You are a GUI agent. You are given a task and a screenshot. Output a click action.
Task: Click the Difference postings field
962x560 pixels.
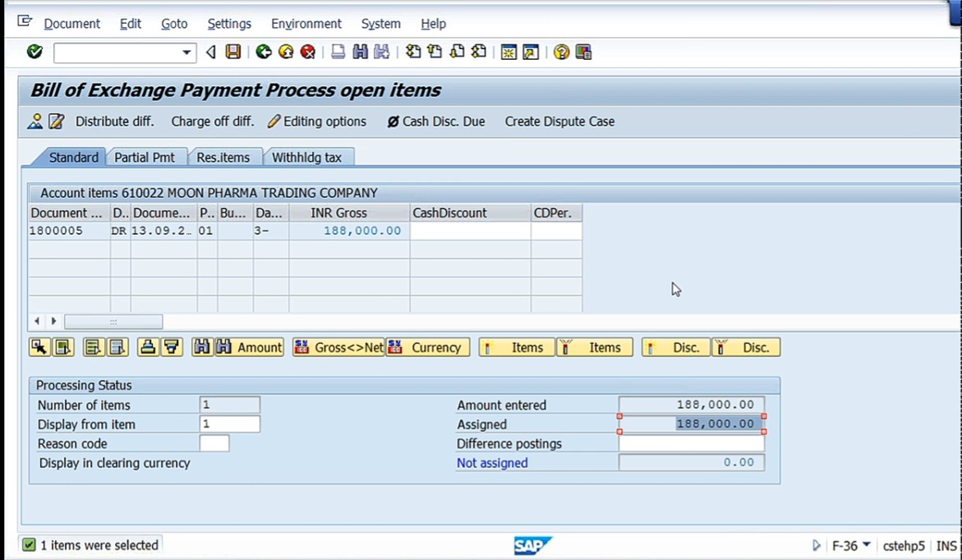pos(692,443)
